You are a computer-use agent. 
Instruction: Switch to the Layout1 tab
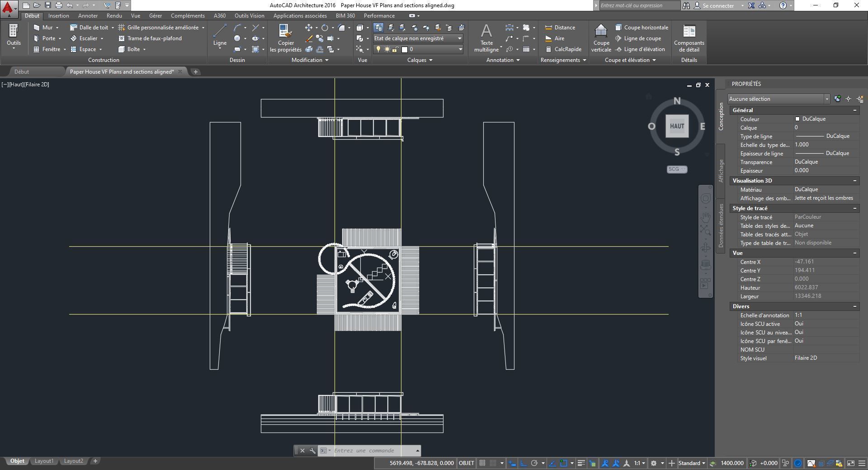pyautogui.click(x=44, y=461)
